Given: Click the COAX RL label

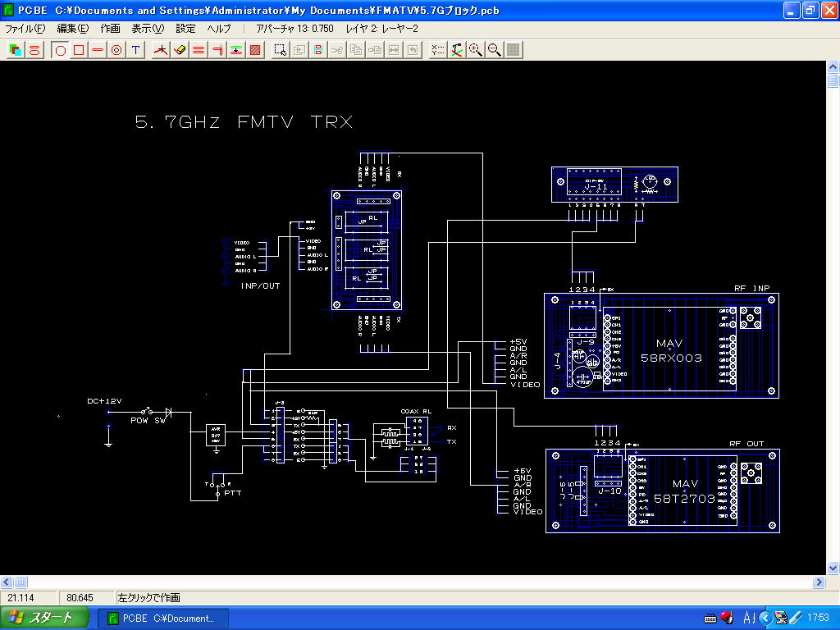Looking at the screenshot, I should pyautogui.click(x=416, y=412).
